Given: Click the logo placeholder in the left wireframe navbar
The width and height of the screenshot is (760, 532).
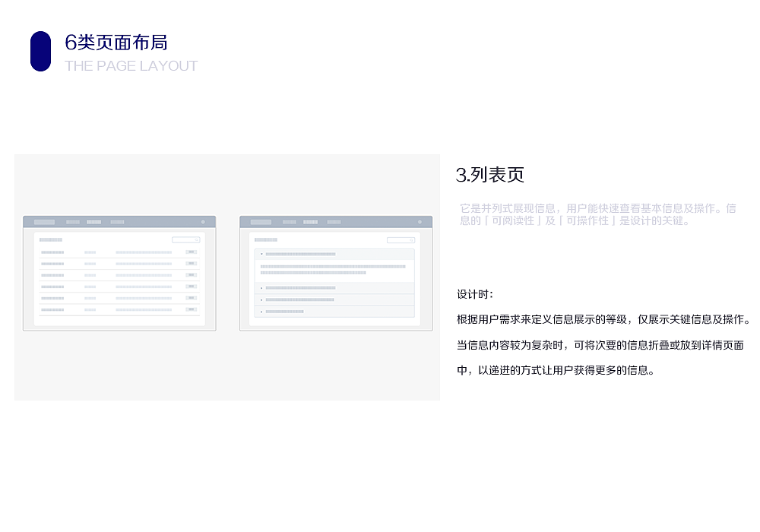Looking at the screenshot, I should [44, 222].
